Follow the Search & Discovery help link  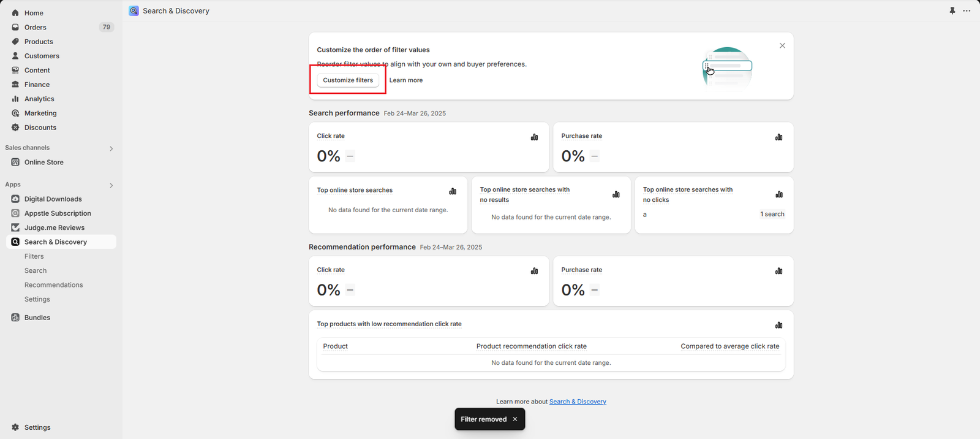click(578, 402)
